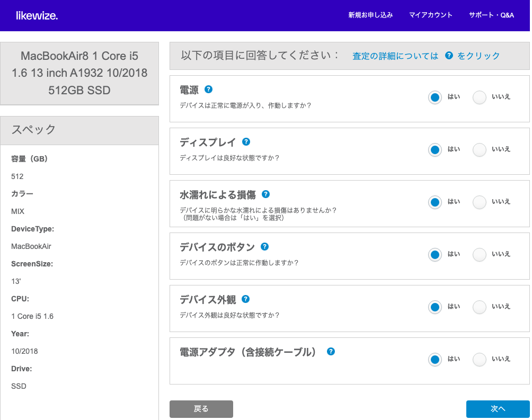
Task: Click the Year: label
Action: coord(20,334)
